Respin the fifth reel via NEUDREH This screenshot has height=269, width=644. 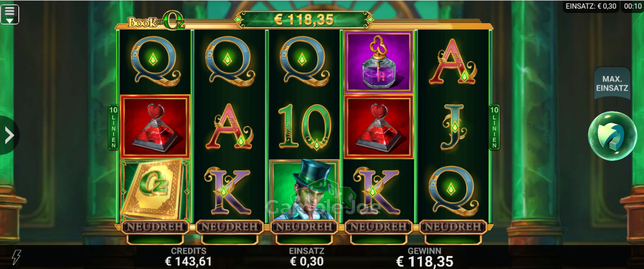coord(453,227)
